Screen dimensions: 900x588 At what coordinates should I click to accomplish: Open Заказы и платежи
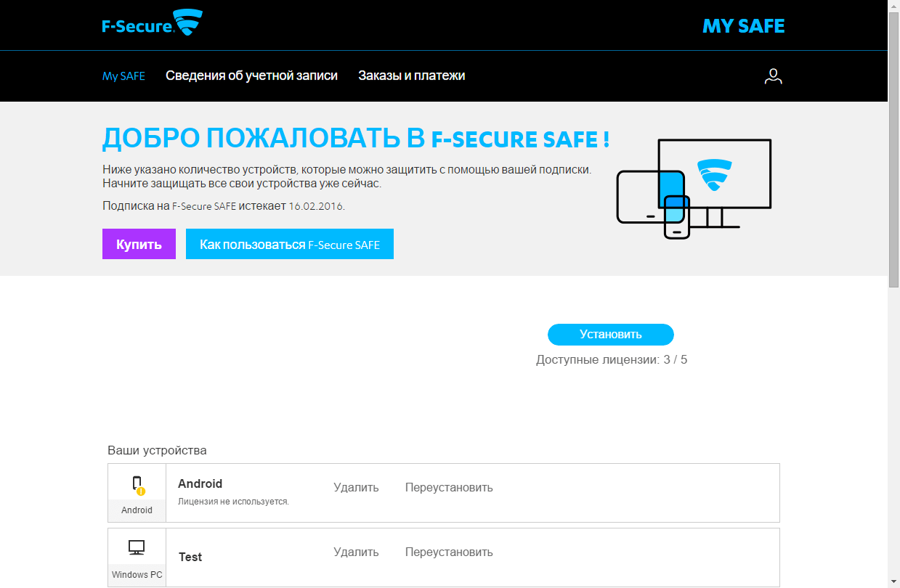coord(411,75)
